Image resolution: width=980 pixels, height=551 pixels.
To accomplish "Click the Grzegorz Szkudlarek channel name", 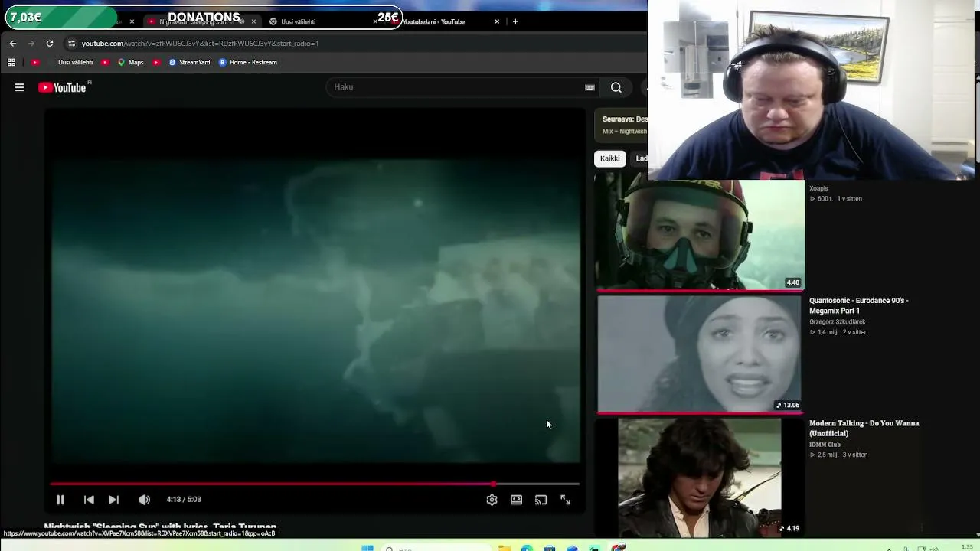I will tap(838, 322).
